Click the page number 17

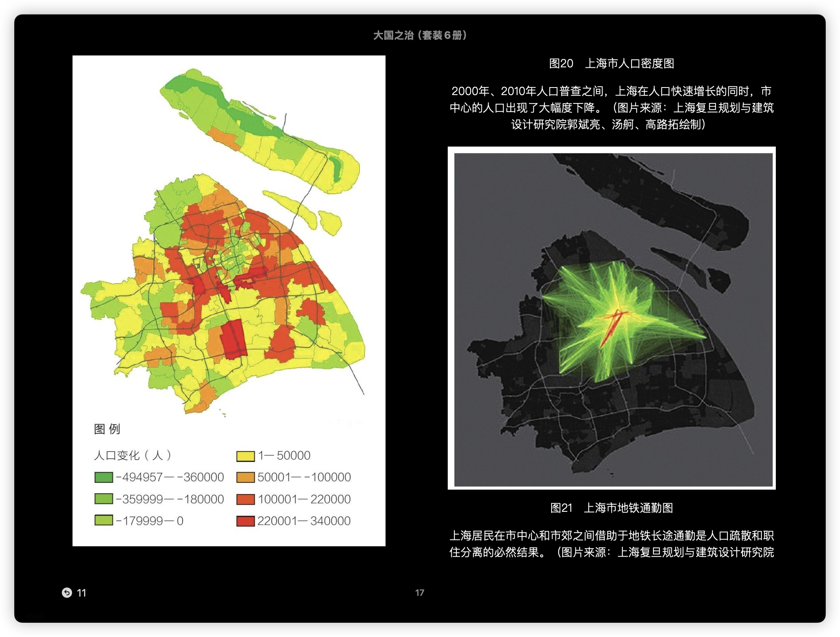tap(420, 593)
